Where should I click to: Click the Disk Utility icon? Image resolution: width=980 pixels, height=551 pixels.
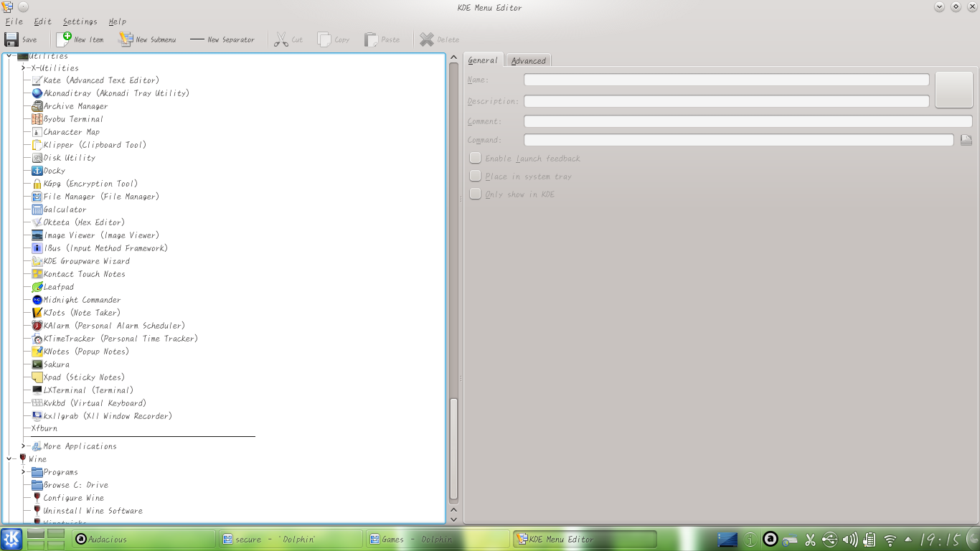coord(37,158)
